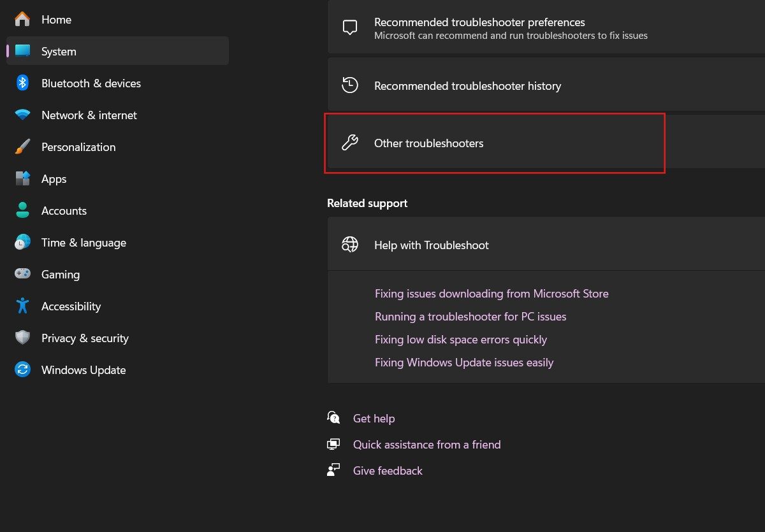The image size is (765, 532).
Task: Click the Bluetooth & devices icon
Action: [22, 83]
